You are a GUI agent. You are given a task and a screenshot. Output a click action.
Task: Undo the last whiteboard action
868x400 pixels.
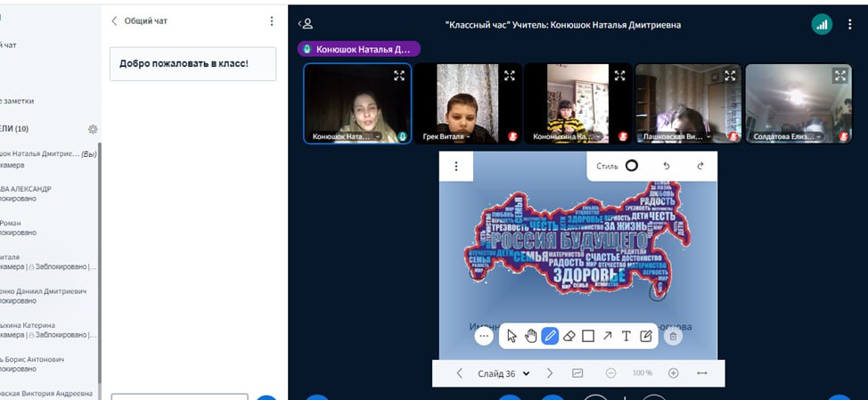coord(667,166)
